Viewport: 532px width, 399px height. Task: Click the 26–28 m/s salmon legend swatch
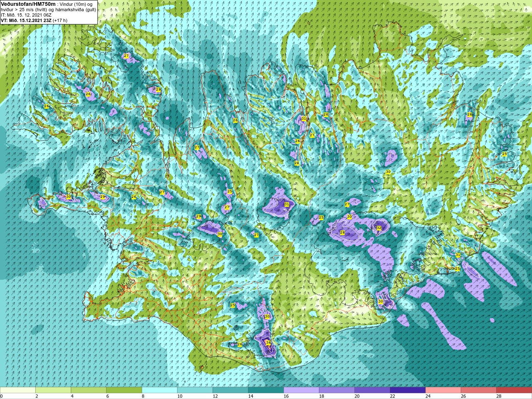click(x=479, y=390)
